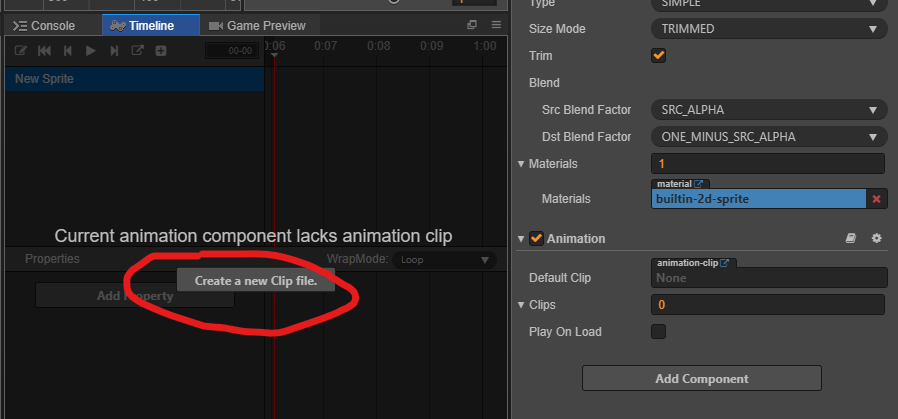Remove builtin-2d-sprite material with red X
Screen dimensions: 898x419
click(877, 200)
